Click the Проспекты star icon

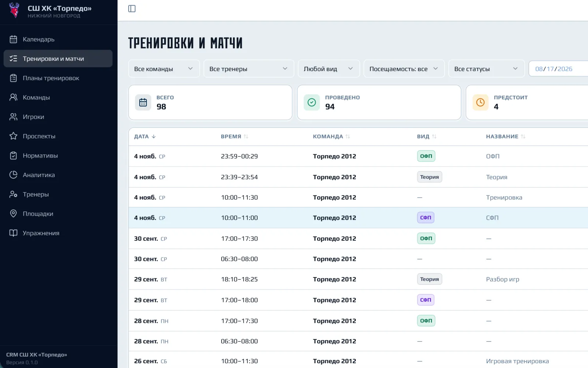pyautogui.click(x=13, y=136)
